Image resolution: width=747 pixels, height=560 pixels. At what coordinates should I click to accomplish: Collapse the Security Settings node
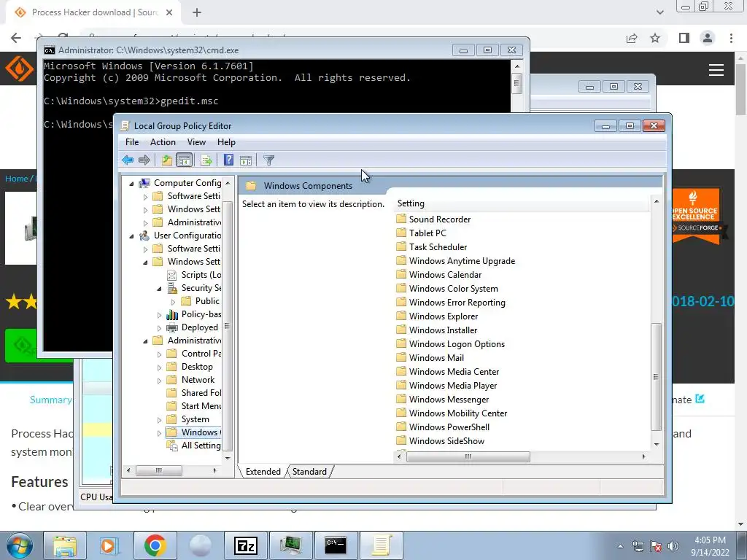pos(160,289)
